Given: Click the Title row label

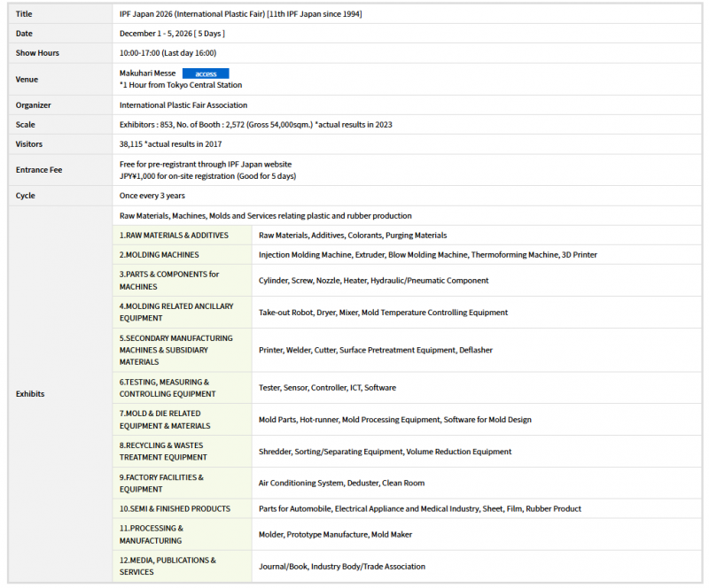Looking at the screenshot, I should [x=24, y=14].
